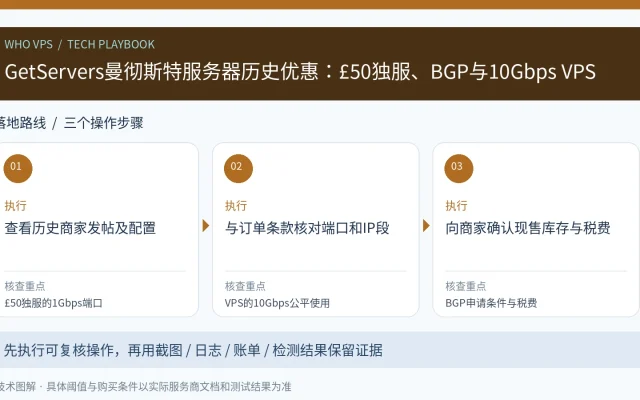640x400 pixels.
Task: Click the TECH PLAYBOOK breadcrumb text
Action: tap(111, 44)
